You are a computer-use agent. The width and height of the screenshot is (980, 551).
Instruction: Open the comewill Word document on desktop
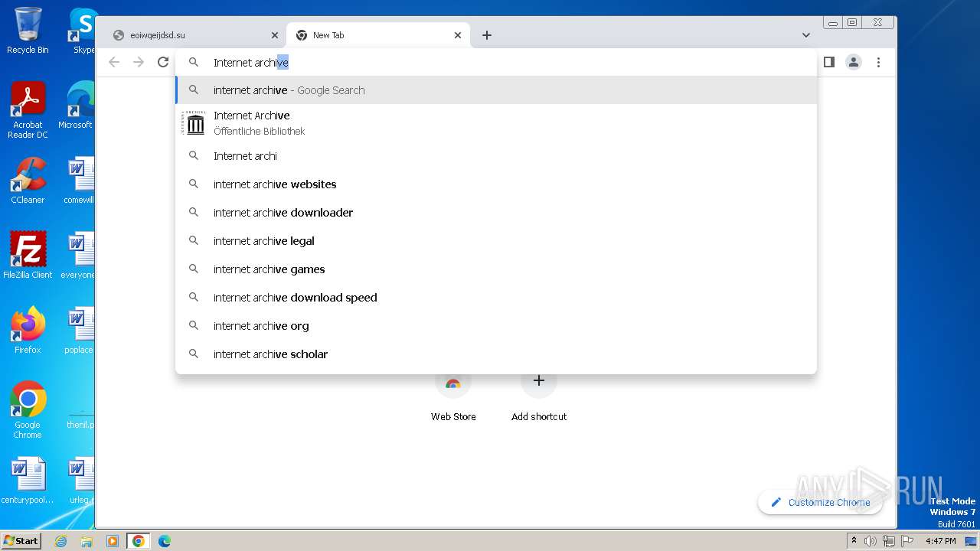tap(79, 181)
